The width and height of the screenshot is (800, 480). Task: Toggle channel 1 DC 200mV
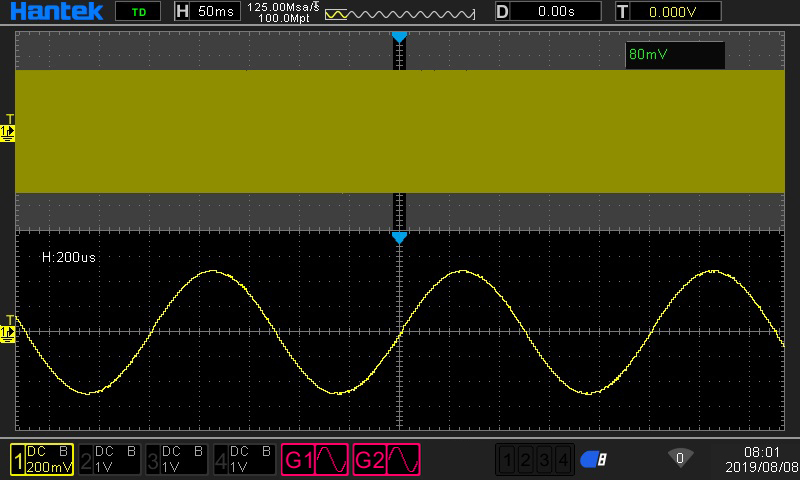click(x=42, y=459)
